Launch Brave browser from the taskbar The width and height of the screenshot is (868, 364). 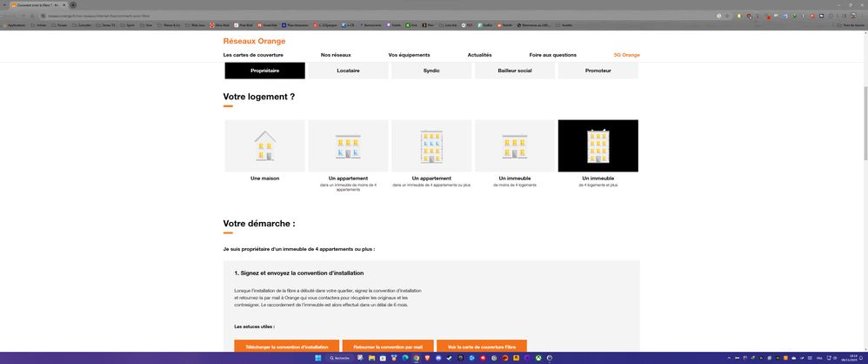[x=427, y=359]
